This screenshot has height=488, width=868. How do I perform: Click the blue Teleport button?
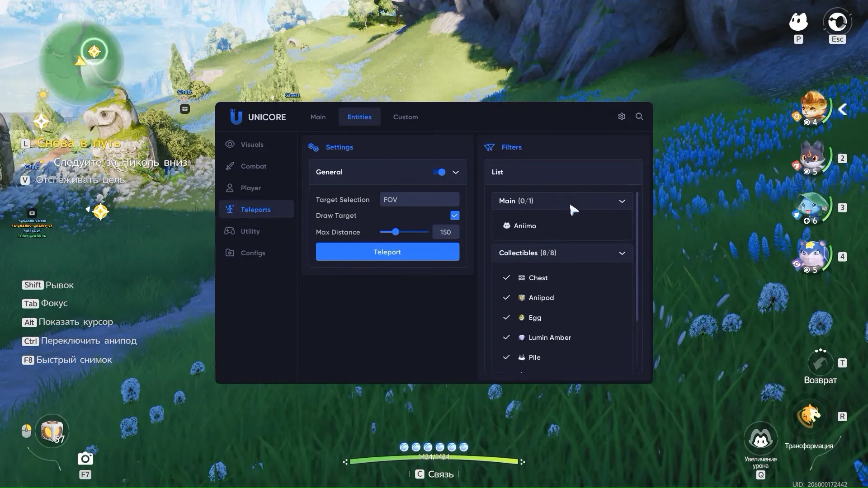387,252
